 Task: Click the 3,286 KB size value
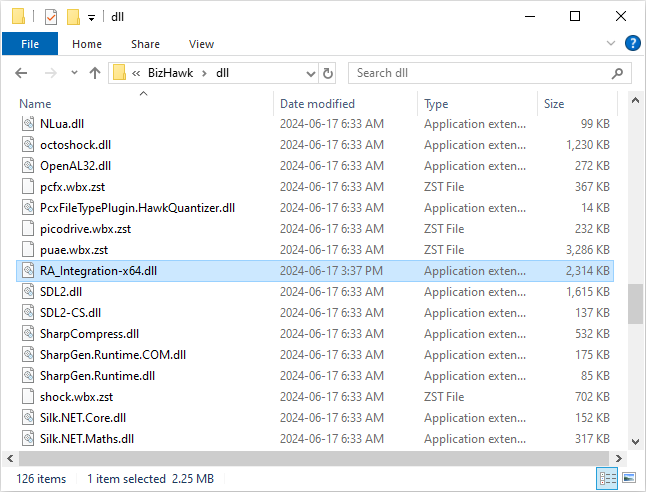click(x=587, y=250)
